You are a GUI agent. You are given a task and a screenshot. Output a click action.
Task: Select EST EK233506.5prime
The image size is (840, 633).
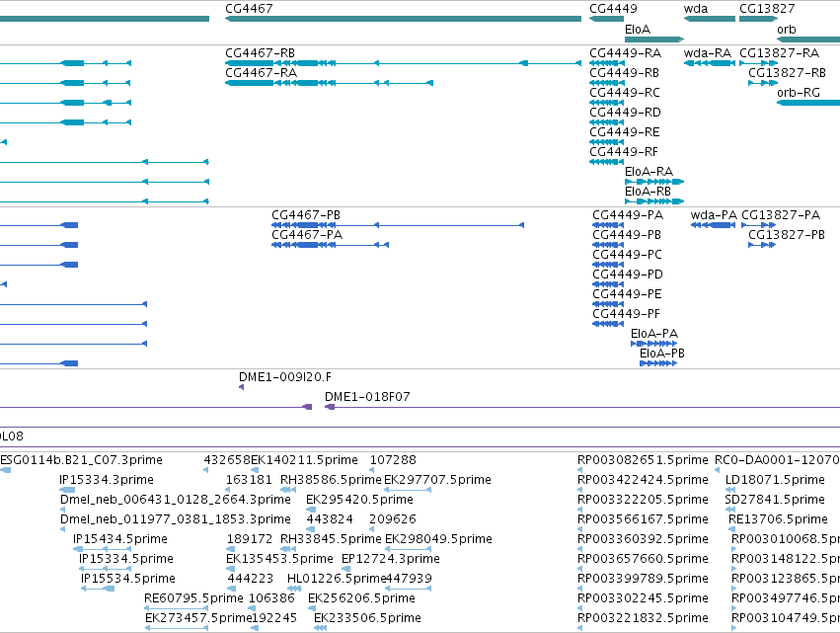click(x=320, y=628)
